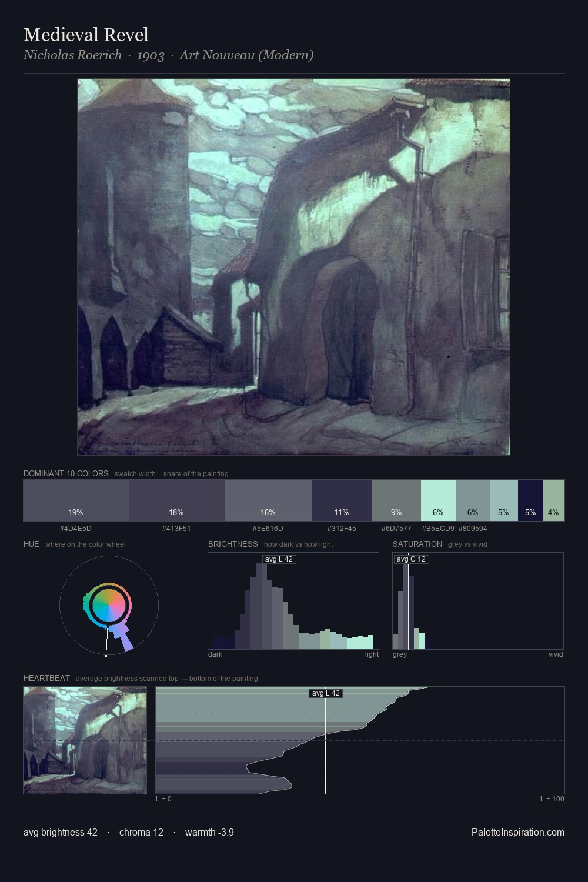Click the DOMINANT 10 COLORS heading

point(66,473)
